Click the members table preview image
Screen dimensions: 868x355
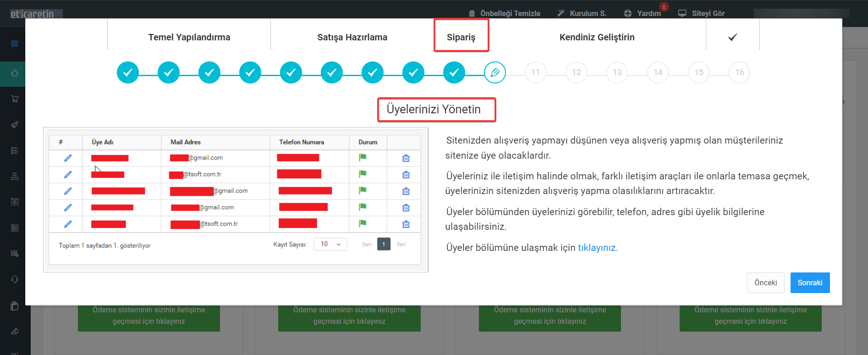[236, 200]
